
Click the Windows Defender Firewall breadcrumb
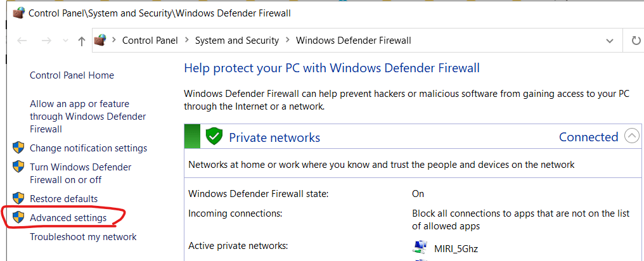[353, 41]
